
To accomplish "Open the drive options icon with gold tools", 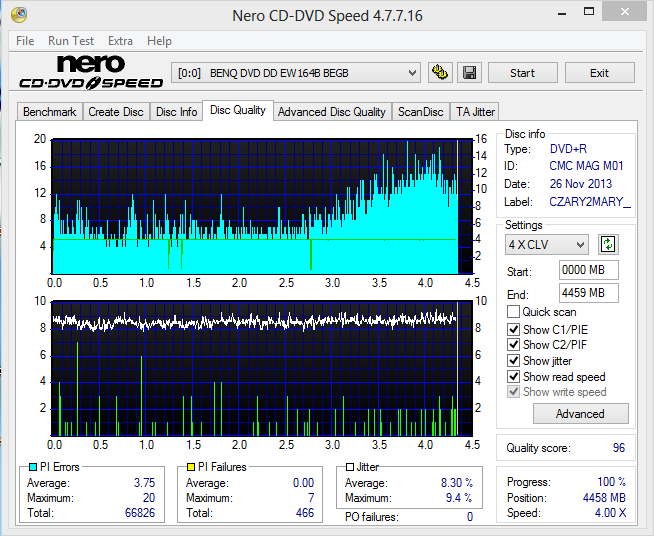I will [x=440, y=73].
